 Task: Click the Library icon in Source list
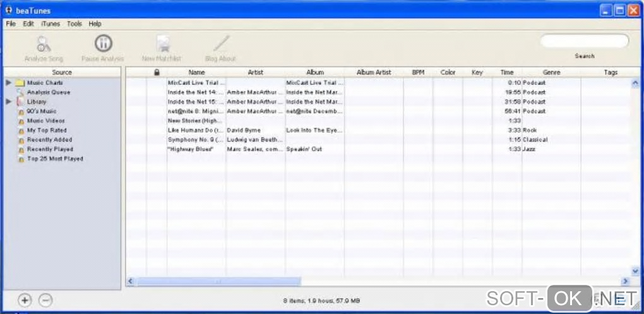point(20,102)
